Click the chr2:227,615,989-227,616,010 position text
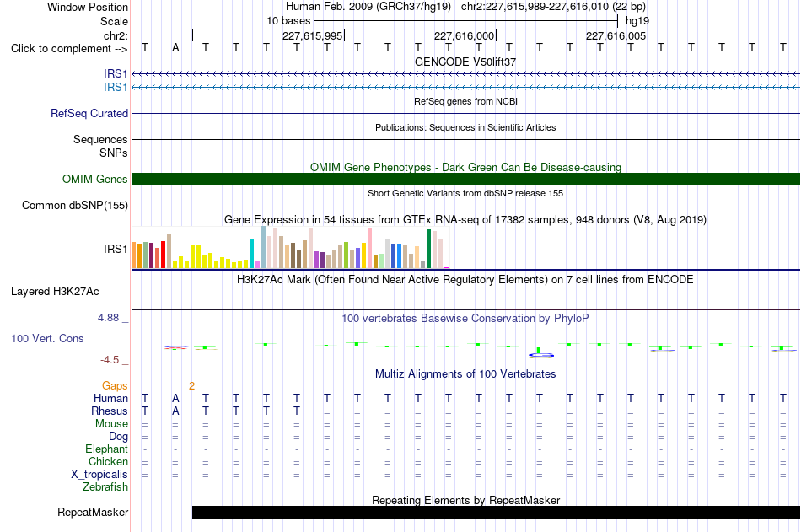 pos(535,7)
